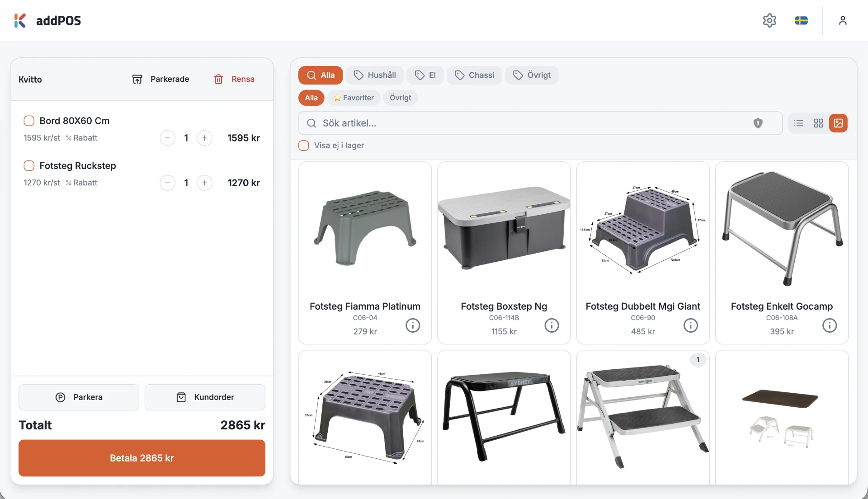Viewport: 868px width, 499px height.
Task: Click the Kvitto heading
Action: (x=30, y=79)
